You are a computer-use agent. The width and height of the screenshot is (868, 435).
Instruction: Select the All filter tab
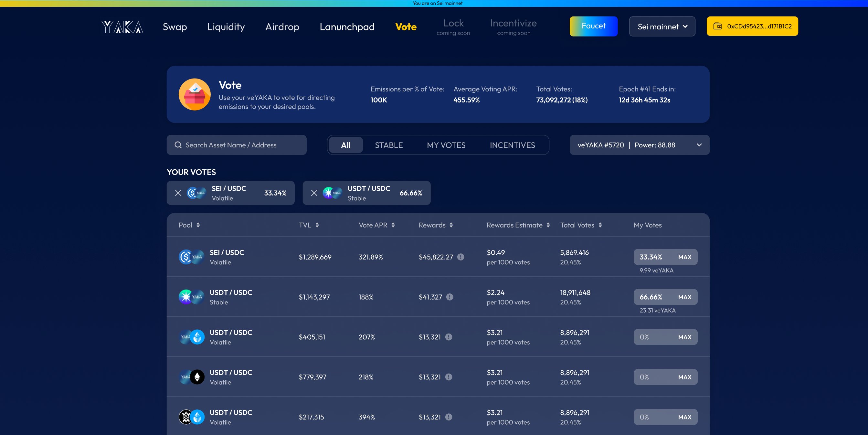pos(345,145)
